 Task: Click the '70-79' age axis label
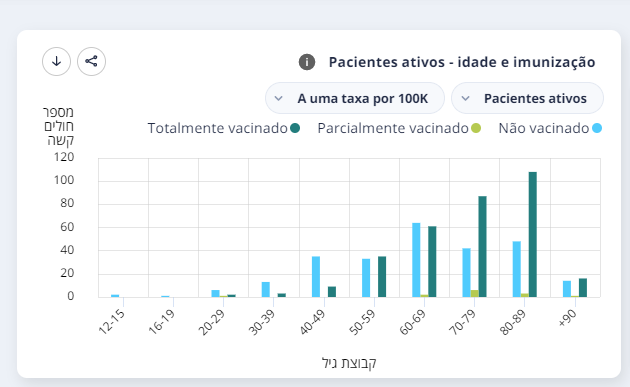coord(462,322)
